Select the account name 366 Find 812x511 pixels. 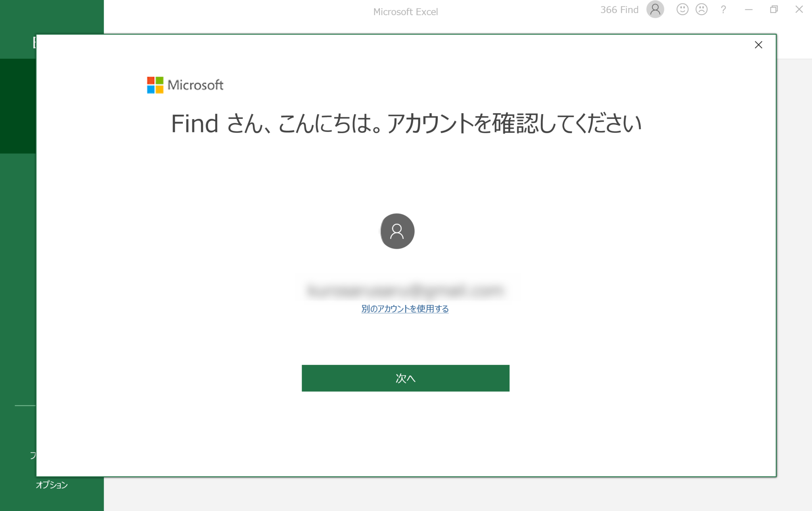[x=619, y=9]
